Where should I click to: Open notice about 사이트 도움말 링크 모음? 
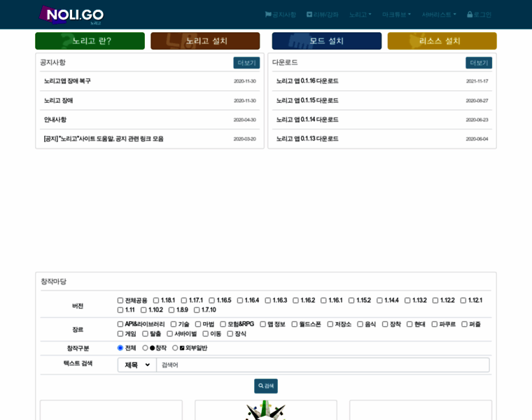[104, 139]
